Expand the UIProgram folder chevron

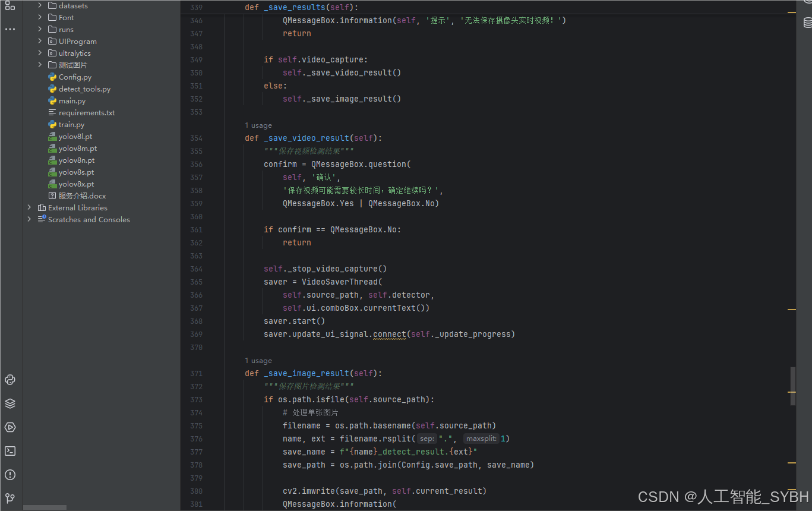point(40,41)
